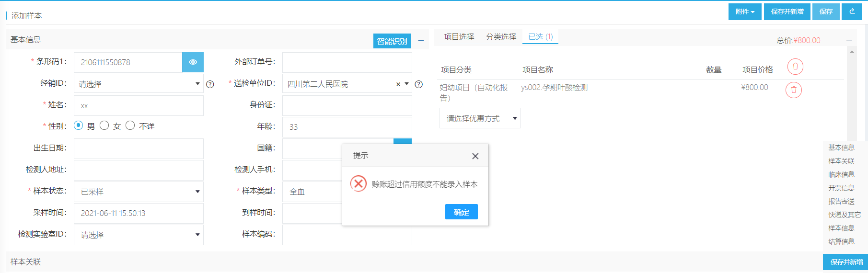Collapse the project panel minus icon
868x273 pixels.
tap(849, 40)
